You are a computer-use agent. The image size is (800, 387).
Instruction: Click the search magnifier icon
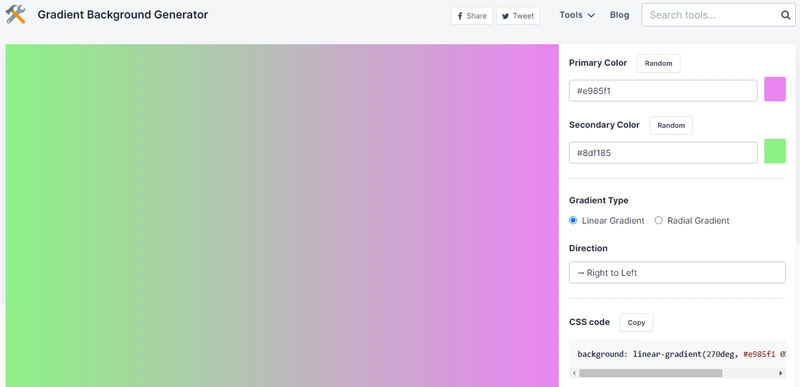tap(785, 15)
